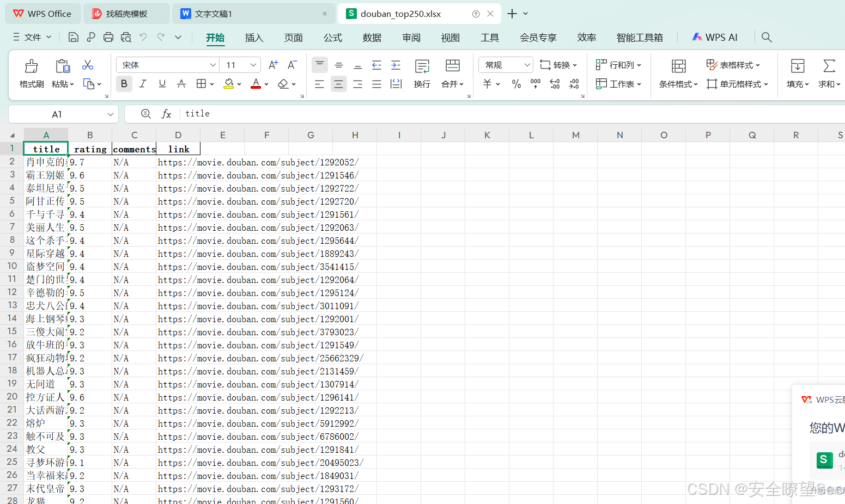Right-align the cell text
Viewport: 845px width, 504px height.
point(358,84)
